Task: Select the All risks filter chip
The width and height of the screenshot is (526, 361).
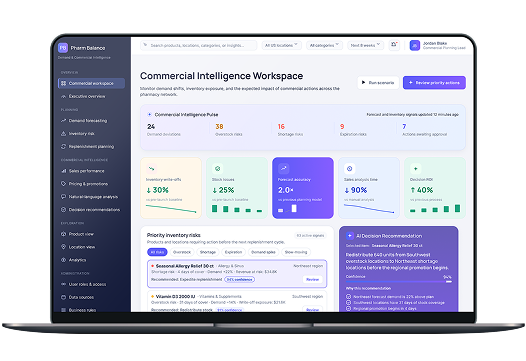Action: point(157,252)
